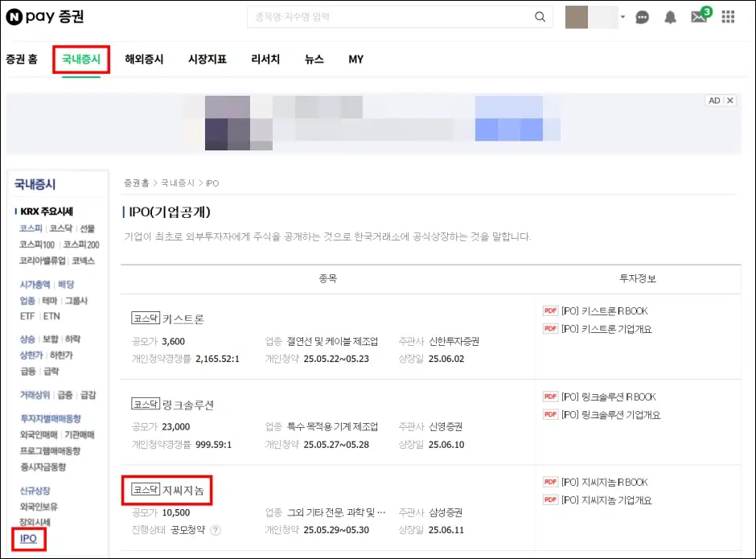This screenshot has width=756, height=559.
Task: Open 테마 sidebar link
Action: (x=50, y=301)
